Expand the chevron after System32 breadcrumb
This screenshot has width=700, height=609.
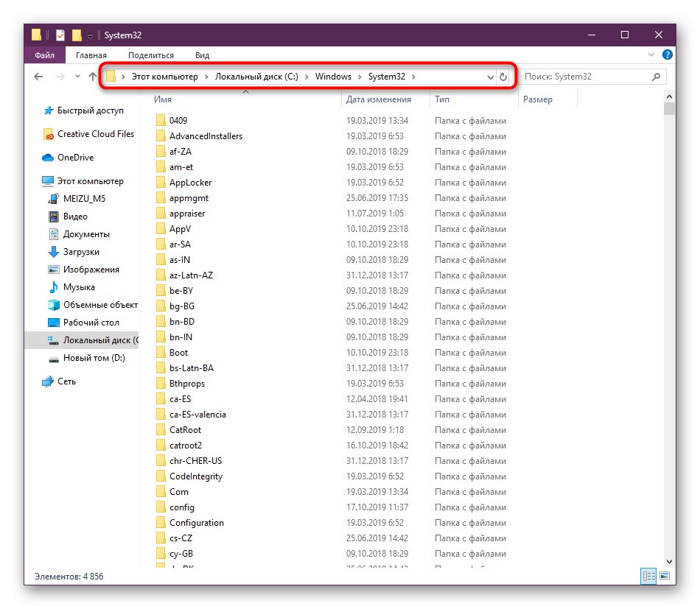coord(414,77)
